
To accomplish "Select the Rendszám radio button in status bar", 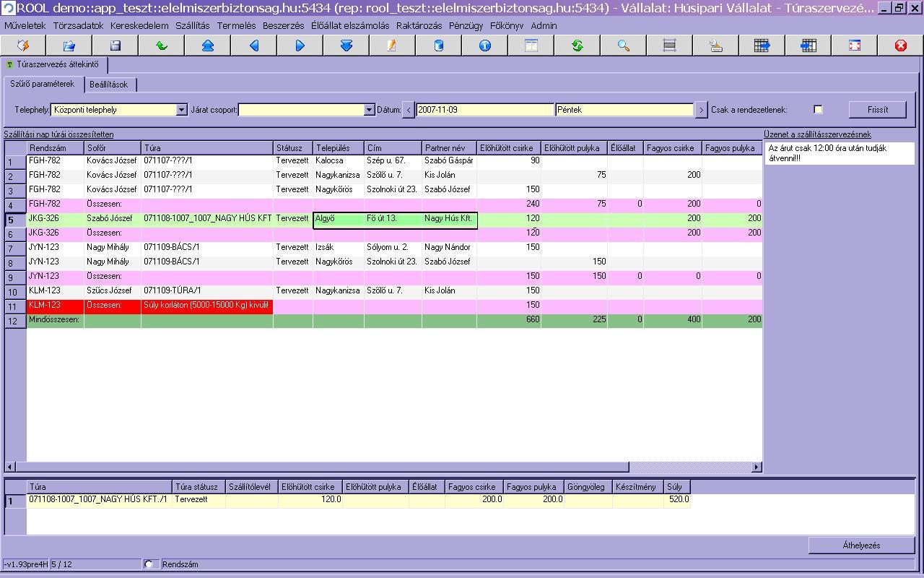I will [149, 564].
